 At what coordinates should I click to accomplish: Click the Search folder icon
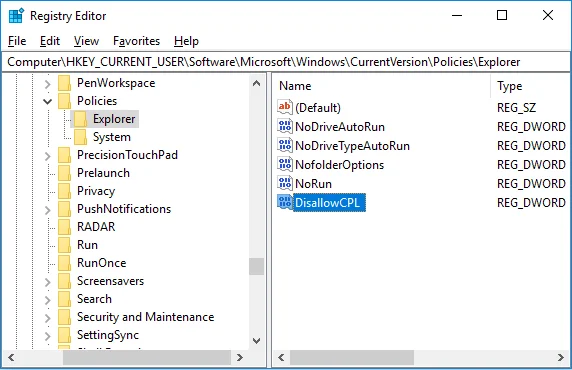click(x=65, y=299)
